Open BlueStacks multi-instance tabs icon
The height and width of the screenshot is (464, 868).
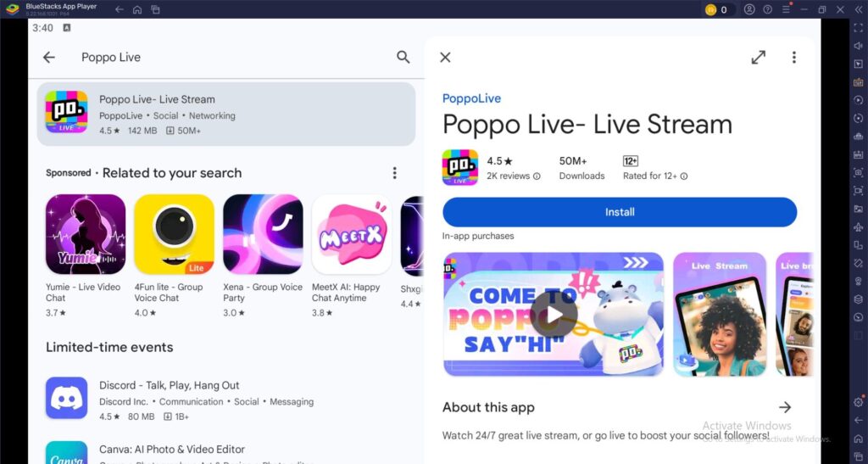[156, 9]
